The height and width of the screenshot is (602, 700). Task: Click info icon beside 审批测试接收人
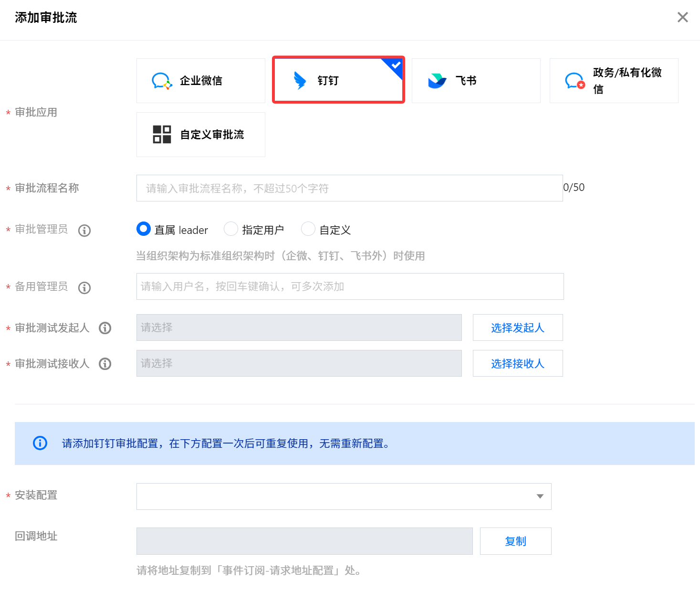(105, 364)
